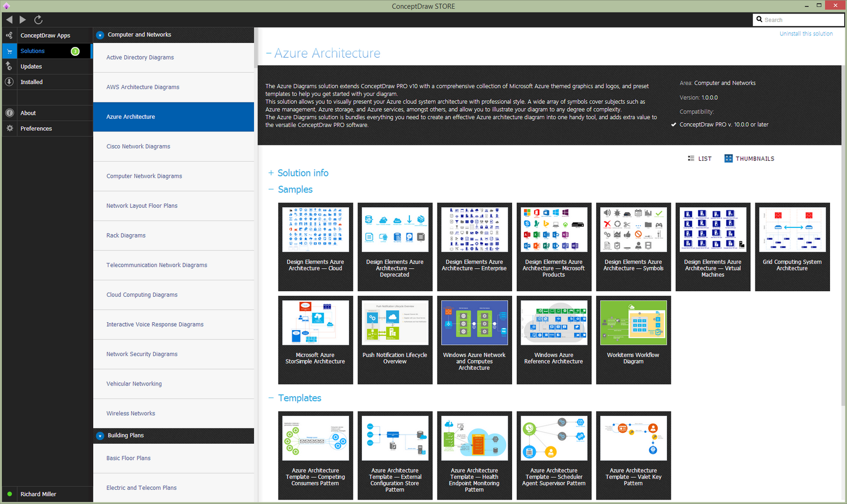Open Design Elements Azure Symbols sample
Viewport: 847px width, 504px height.
point(634,247)
